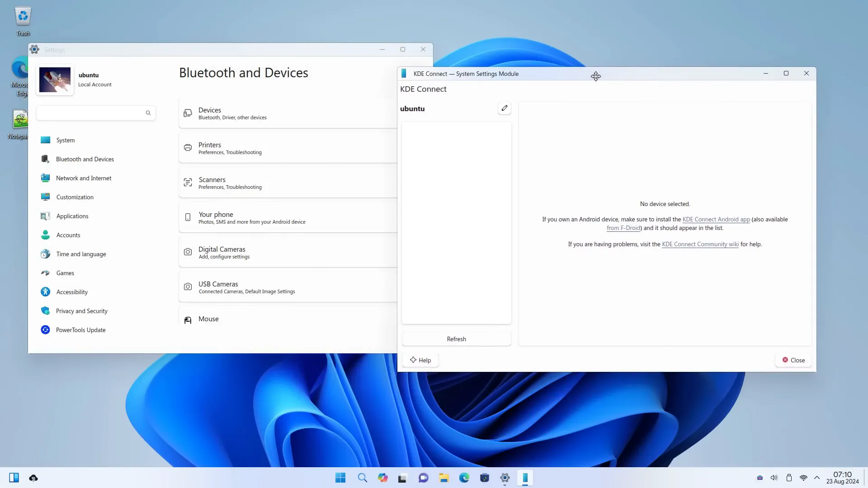Open Help in KDE Connect window
Viewport: 868px width, 488px height.
(x=420, y=360)
